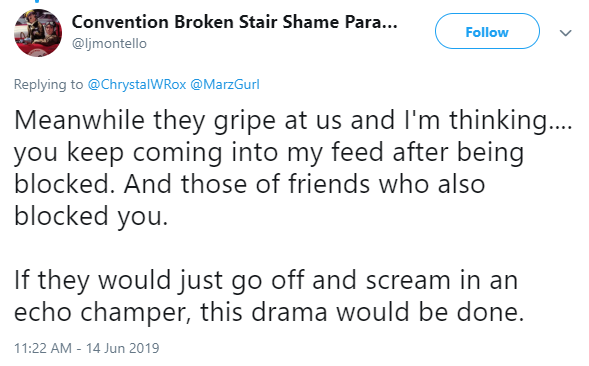Visit the @ChrystalWRox mention link
The width and height of the screenshot is (589, 366).
coord(137,84)
